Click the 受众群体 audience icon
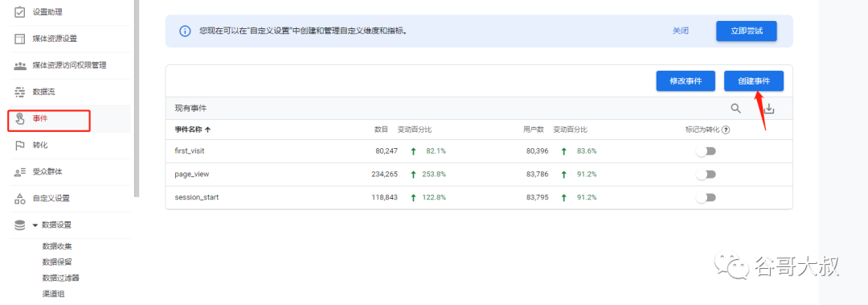 pyautogui.click(x=20, y=172)
